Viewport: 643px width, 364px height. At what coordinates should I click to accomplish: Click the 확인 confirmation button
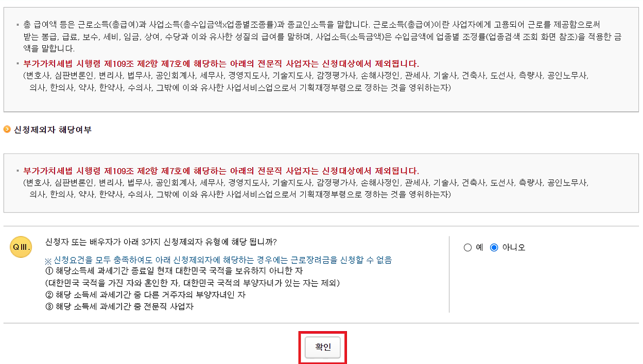(323, 347)
